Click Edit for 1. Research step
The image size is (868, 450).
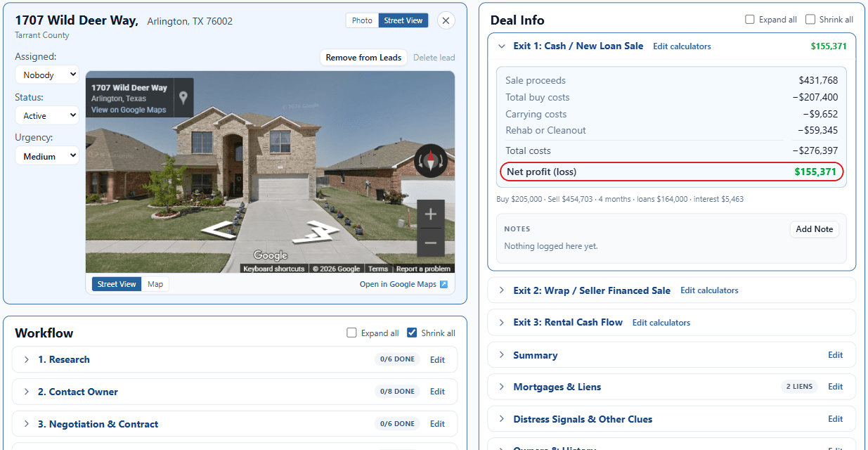click(437, 360)
